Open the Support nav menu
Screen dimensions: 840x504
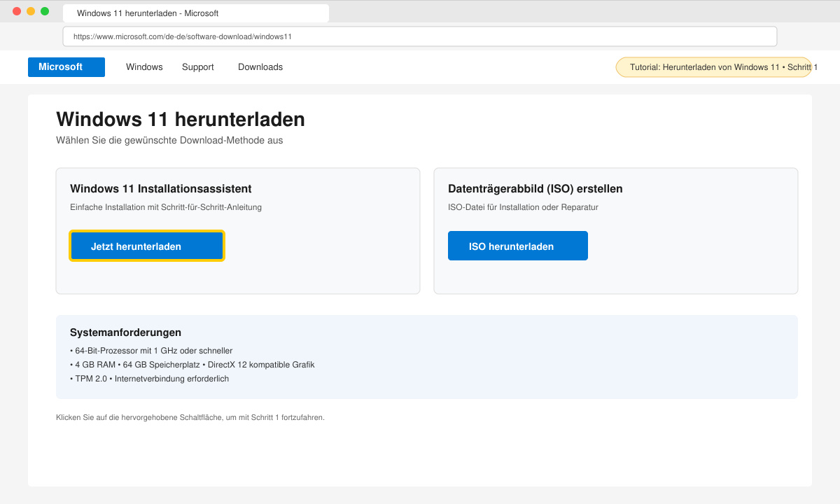tap(198, 67)
